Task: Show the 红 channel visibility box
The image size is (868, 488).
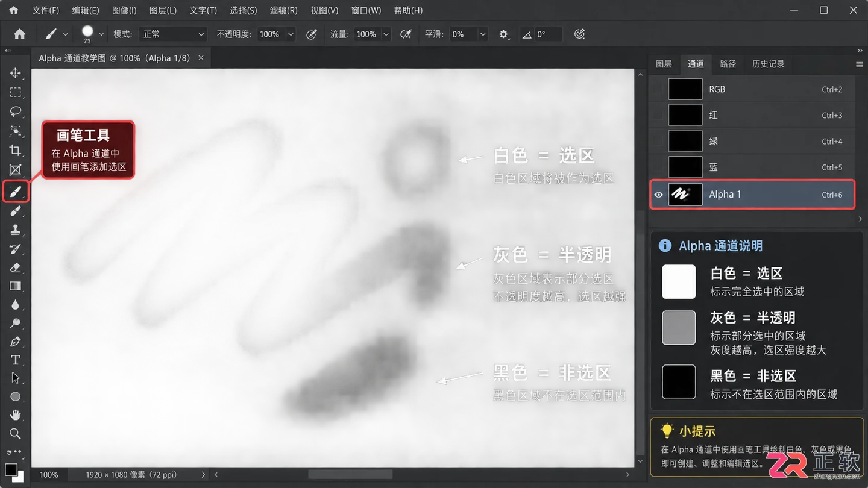Action: (x=658, y=115)
